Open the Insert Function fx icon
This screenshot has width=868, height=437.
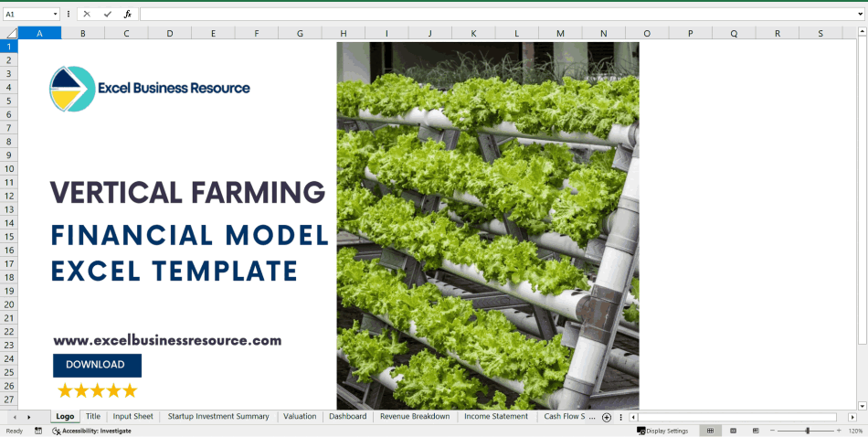tap(127, 14)
